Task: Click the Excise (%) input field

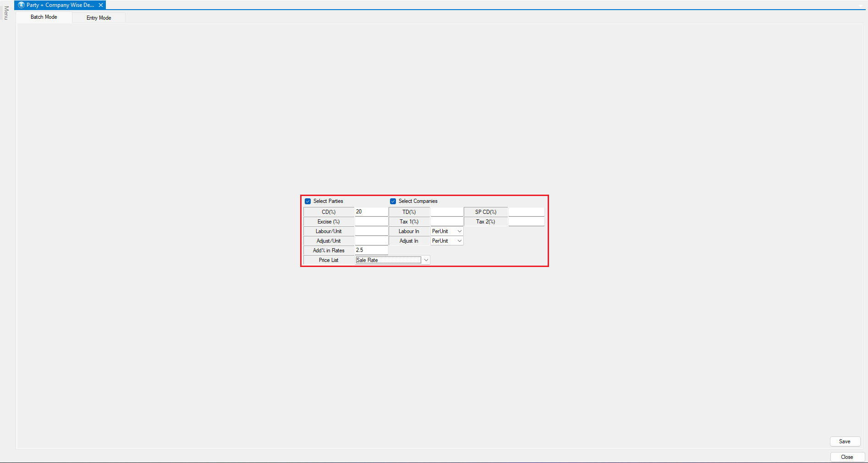Action: click(x=371, y=222)
